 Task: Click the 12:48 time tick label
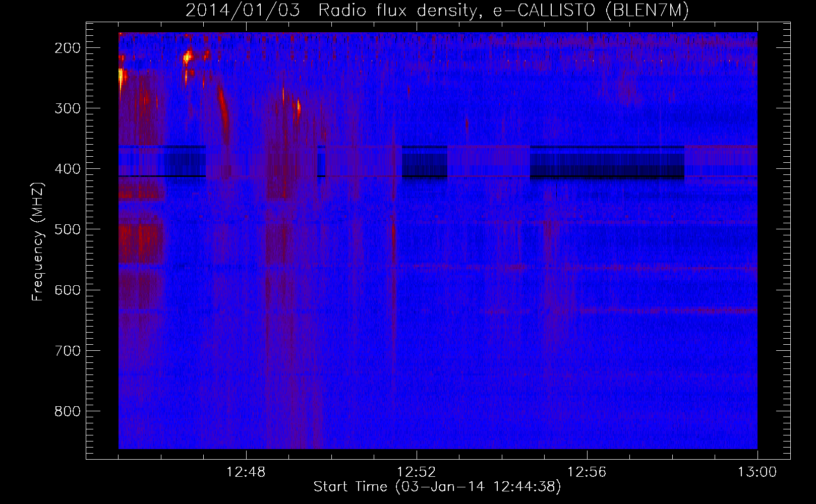click(x=246, y=472)
